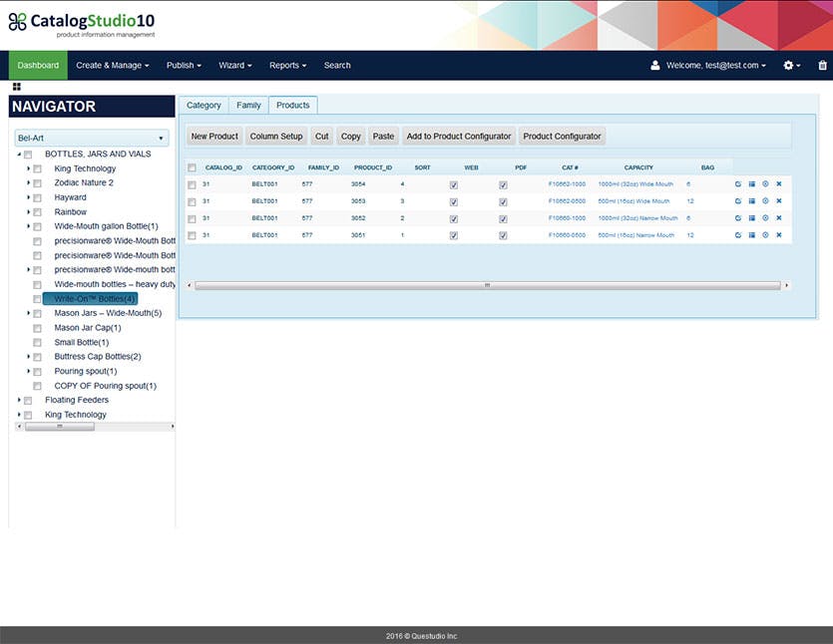The image size is (833, 644).
Task: Toggle the WEB checkbox for product 3054
Action: coord(454,184)
